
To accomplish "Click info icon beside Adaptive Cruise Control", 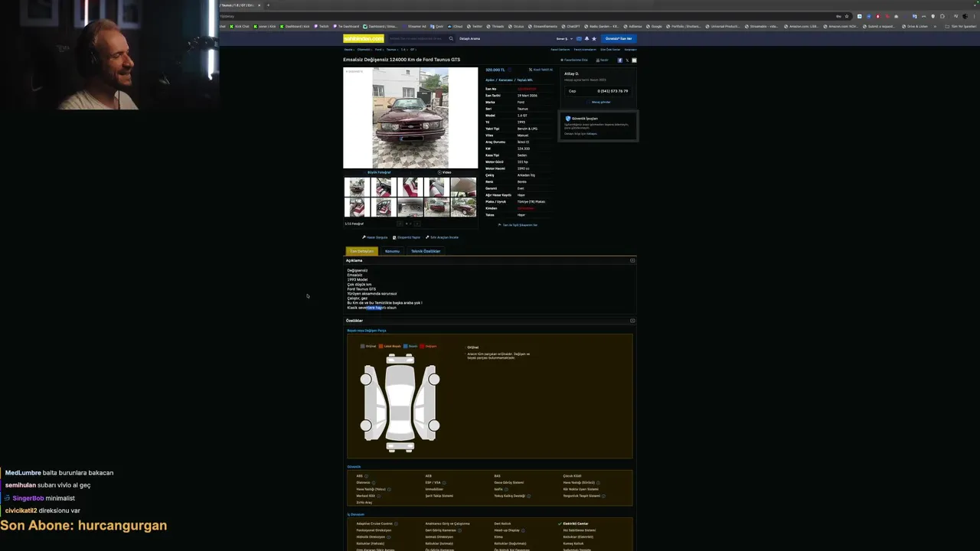I will tap(396, 523).
